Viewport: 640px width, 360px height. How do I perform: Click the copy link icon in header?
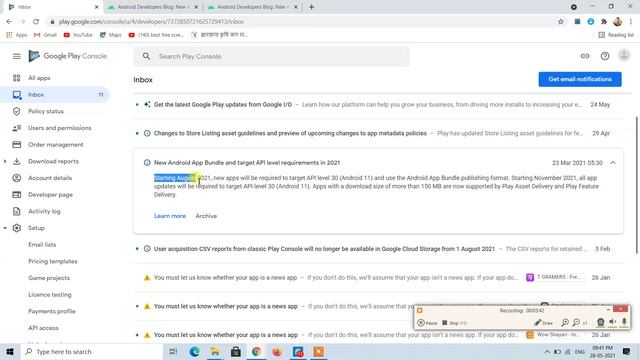point(585,56)
